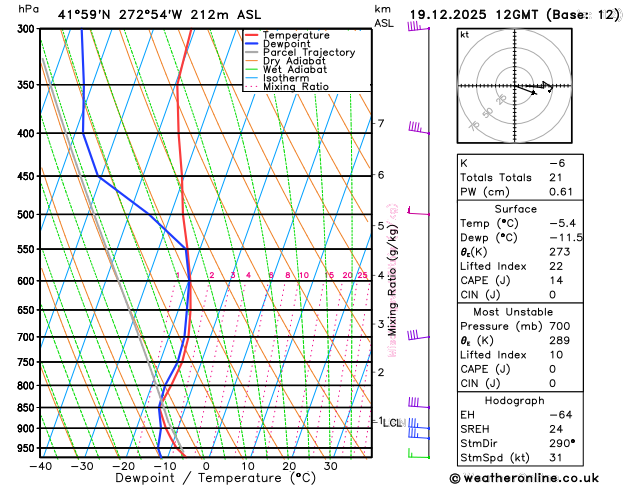Click the red Temperature legend line sample
629x486 pixels.
click(x=252, y=35)
